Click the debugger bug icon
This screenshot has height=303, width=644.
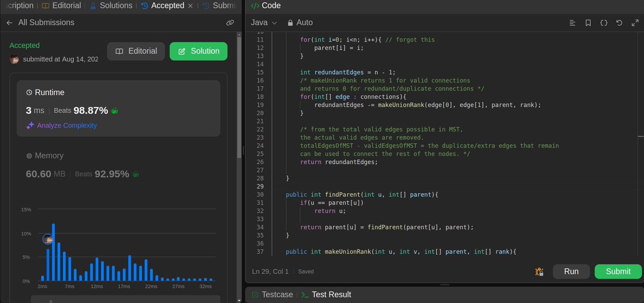540,271
